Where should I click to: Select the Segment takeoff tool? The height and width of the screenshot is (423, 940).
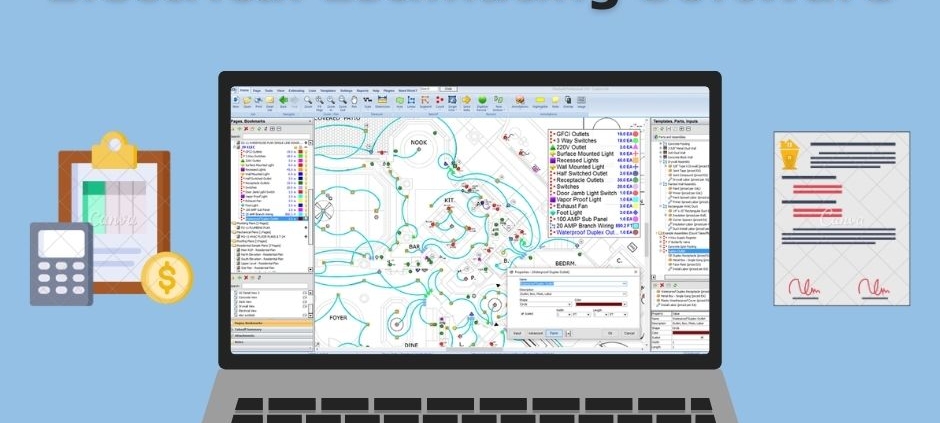coord(425,100)
